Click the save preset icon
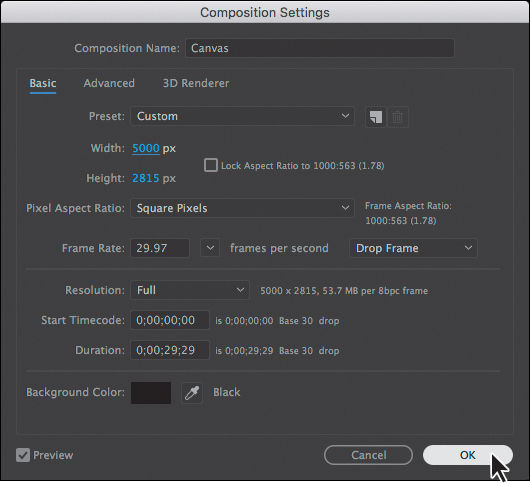 click(376, 117)
